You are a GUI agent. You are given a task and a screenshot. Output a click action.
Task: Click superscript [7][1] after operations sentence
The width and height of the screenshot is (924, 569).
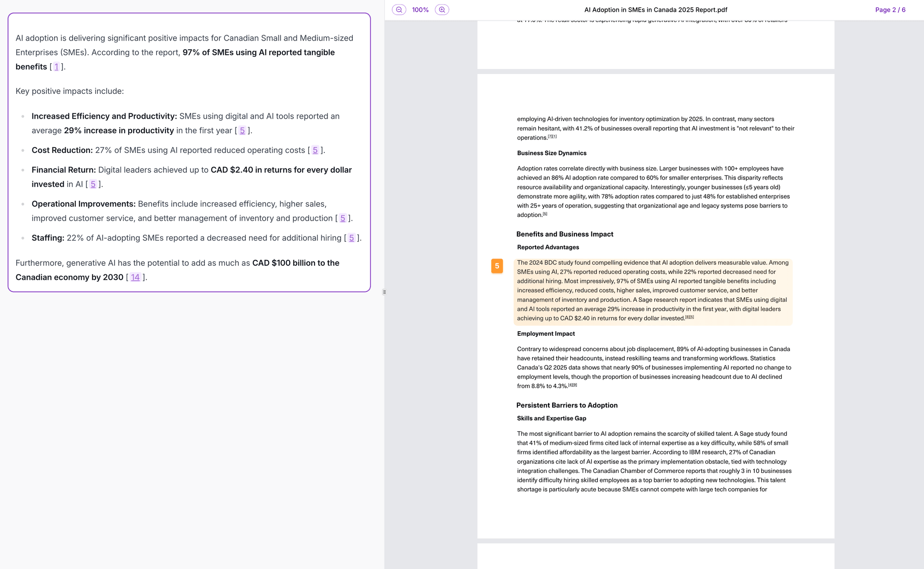[553, 136]
